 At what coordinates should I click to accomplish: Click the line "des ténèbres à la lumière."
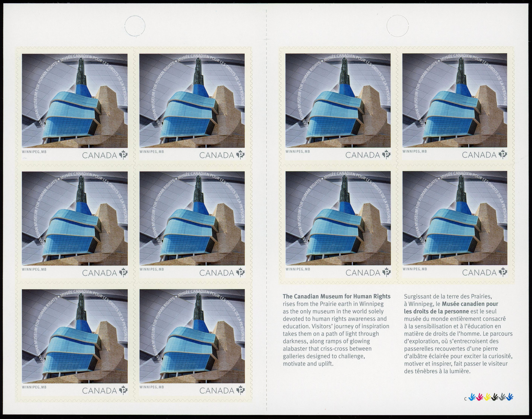click(437, 371)
